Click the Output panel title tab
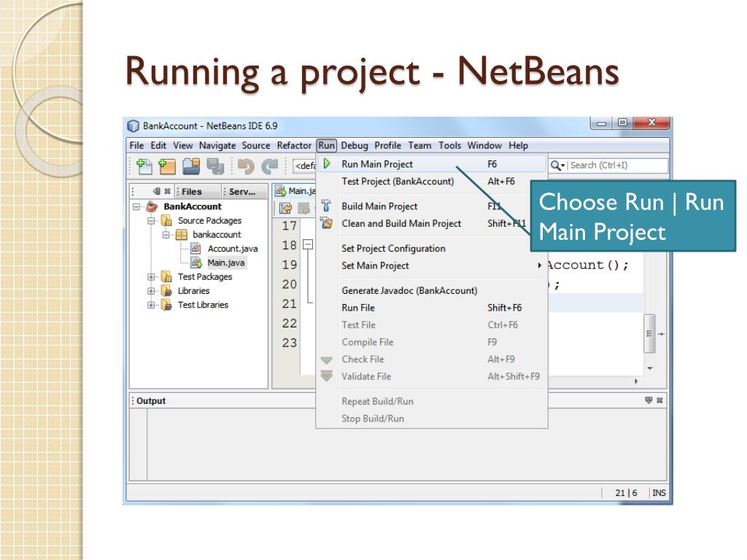747x560 pixels. tap(150, 401)
